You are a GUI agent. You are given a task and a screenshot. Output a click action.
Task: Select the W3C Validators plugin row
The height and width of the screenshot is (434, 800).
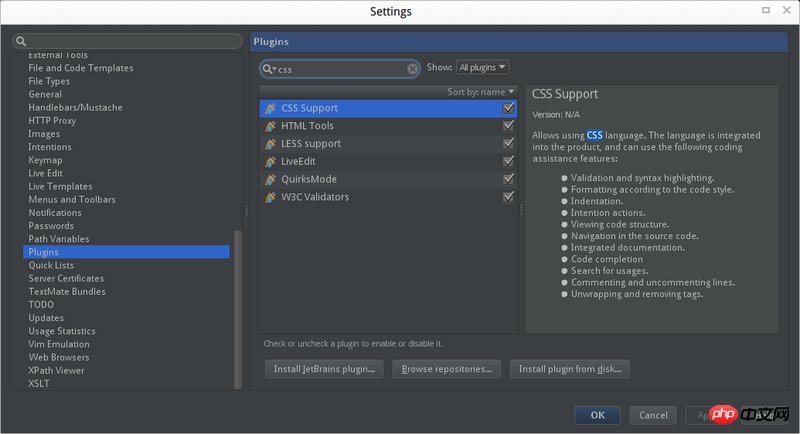pyautogui.click(x=388, y=197)
